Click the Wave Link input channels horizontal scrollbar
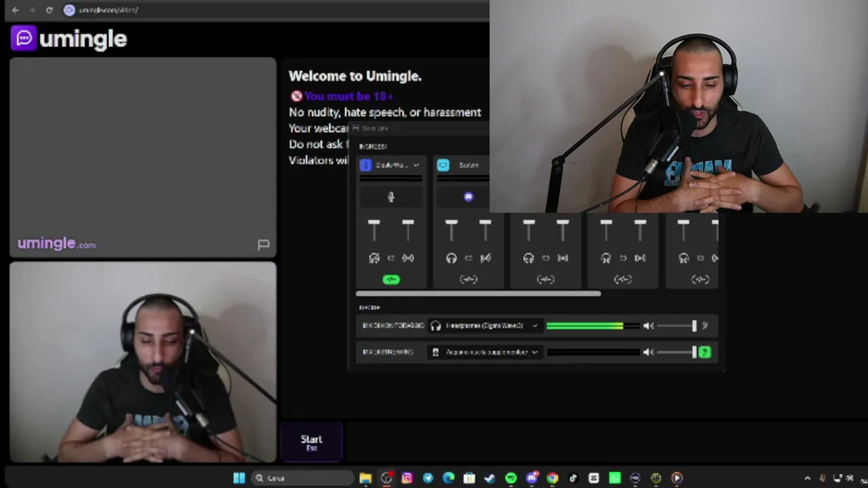The width and height of the screenshot is (868, 488). (478, 293)
